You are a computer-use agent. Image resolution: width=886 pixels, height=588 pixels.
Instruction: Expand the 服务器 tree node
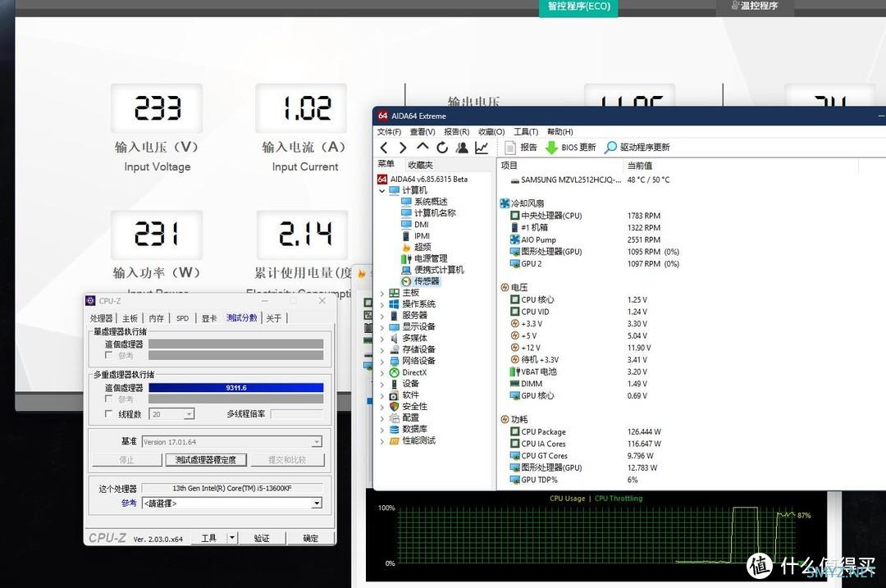[x=382, y=316]
